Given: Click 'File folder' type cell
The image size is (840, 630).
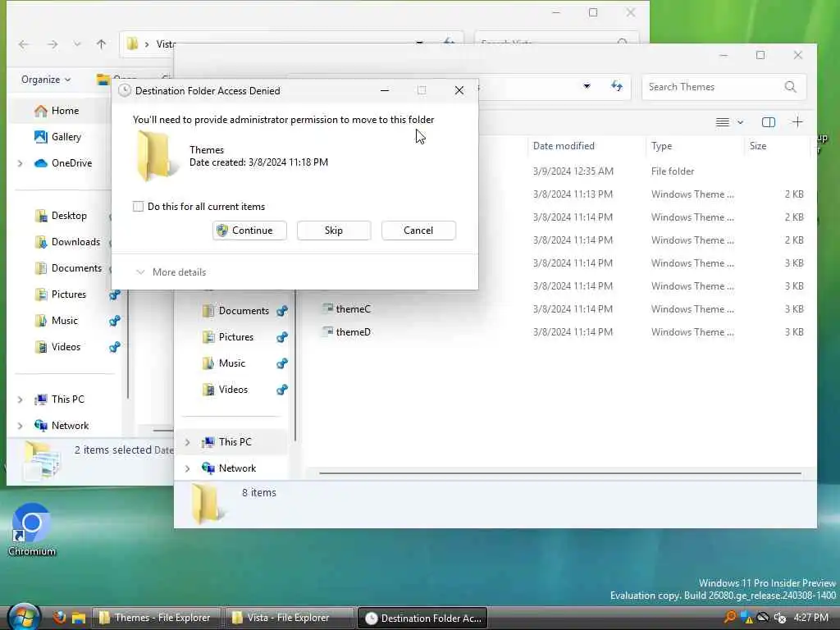Looking at the screenshot, I should click(673, 171).
